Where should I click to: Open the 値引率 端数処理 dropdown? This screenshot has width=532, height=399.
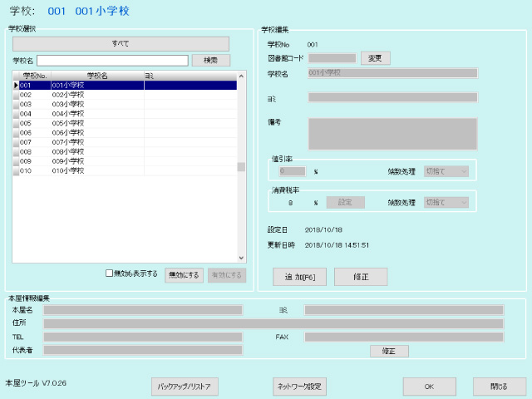pos(446,171)
